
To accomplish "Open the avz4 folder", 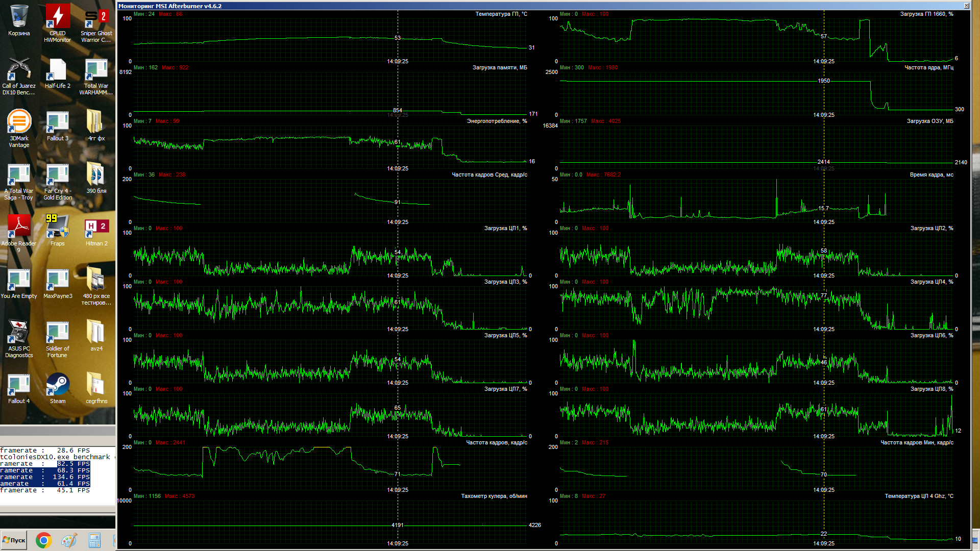I will tap(96, 333).
